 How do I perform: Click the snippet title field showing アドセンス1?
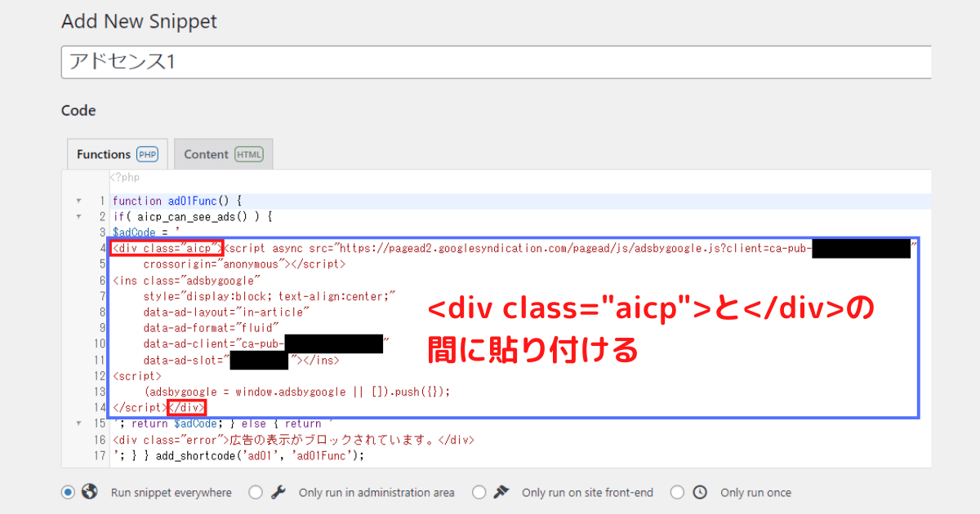(x=245, y=61)
